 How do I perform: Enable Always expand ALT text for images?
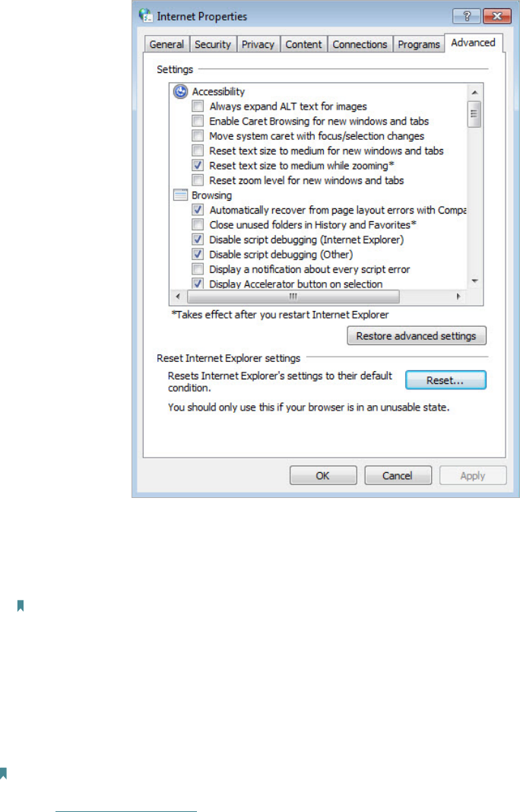[x=198, y=106]
